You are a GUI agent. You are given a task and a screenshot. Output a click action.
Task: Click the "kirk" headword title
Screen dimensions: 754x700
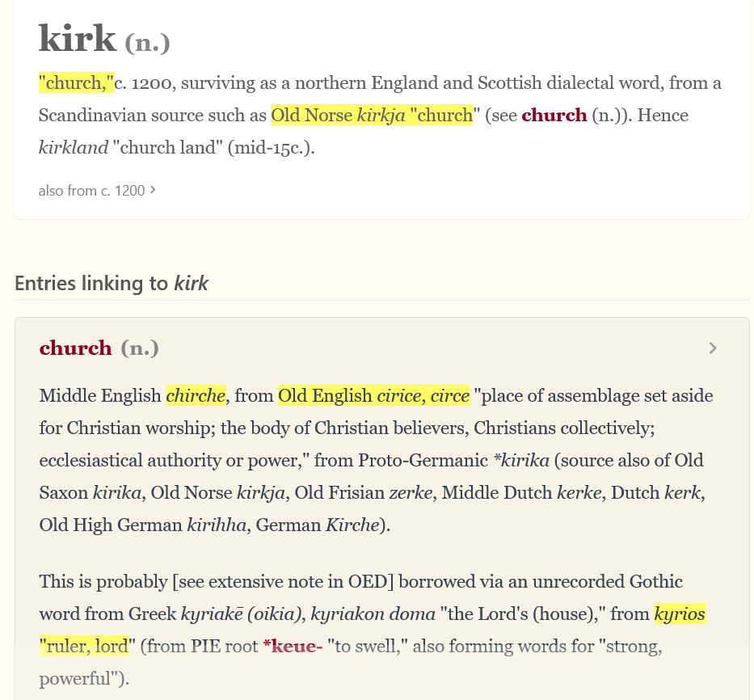(78, 39)
